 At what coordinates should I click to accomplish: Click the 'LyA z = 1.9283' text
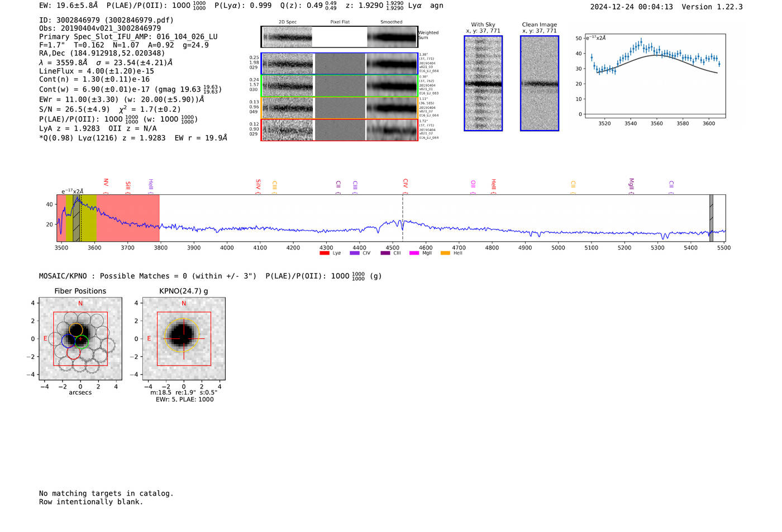70,128
